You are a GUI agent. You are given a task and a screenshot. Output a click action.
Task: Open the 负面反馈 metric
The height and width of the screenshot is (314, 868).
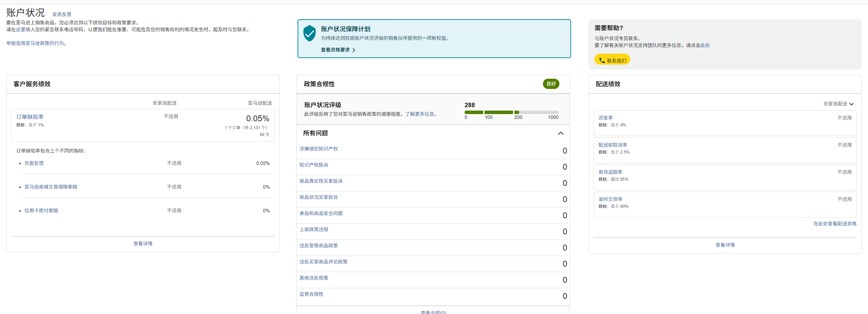34,163
